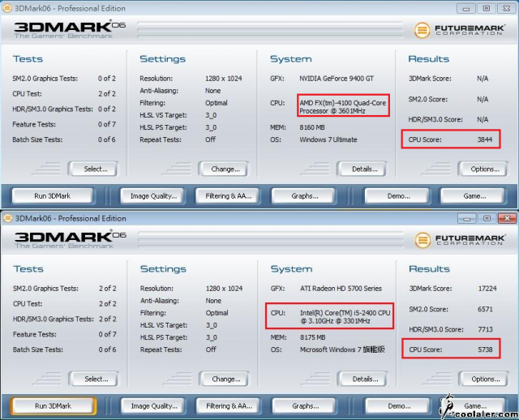519x420 pixels.
Task: Click 3DMark Score value 17224
Action: click(x=487, y=289)
